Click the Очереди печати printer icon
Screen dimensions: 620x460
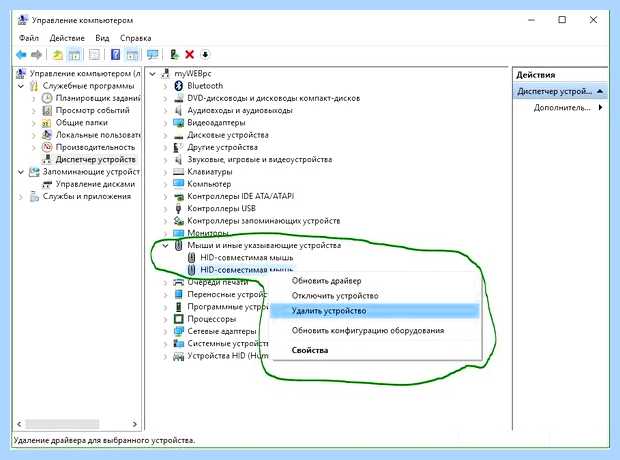(x=178, y=282)
